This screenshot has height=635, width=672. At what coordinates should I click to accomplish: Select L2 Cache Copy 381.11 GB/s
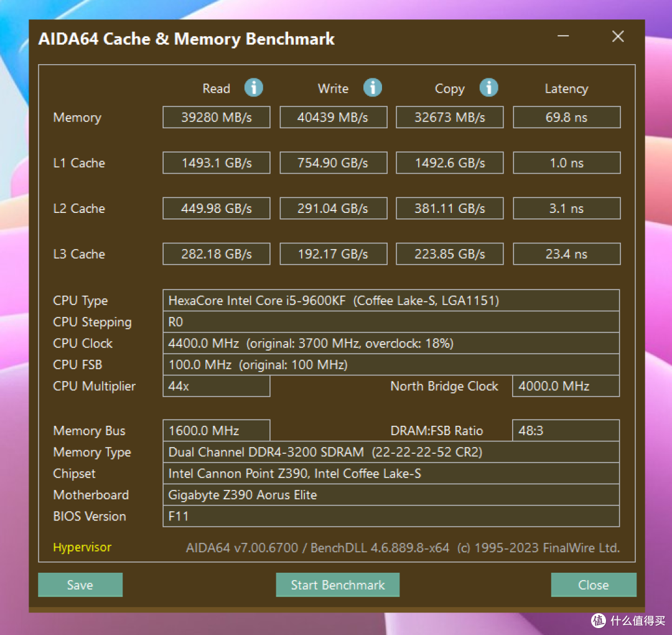coord(450,209)
